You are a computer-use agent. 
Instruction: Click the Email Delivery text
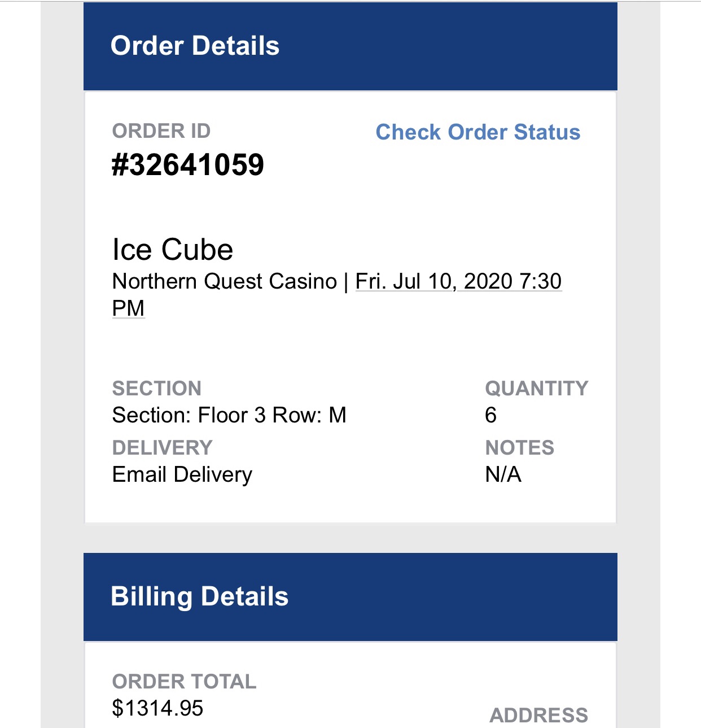click(x=183, y=474)
